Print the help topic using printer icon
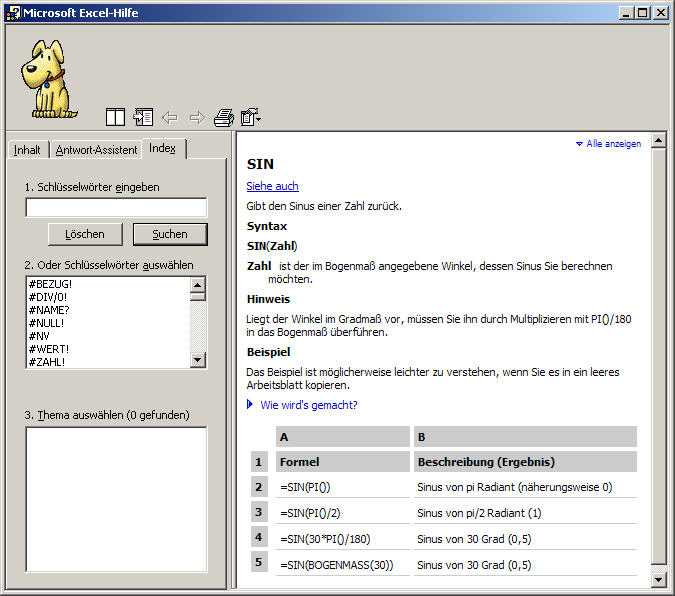 click(x=223, y=117)
